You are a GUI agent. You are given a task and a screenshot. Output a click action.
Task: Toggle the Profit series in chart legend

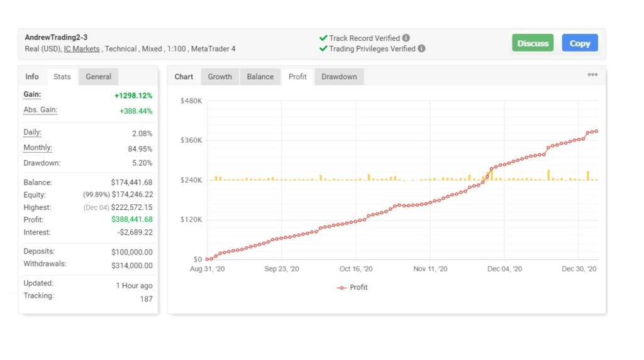click(352, 287)
